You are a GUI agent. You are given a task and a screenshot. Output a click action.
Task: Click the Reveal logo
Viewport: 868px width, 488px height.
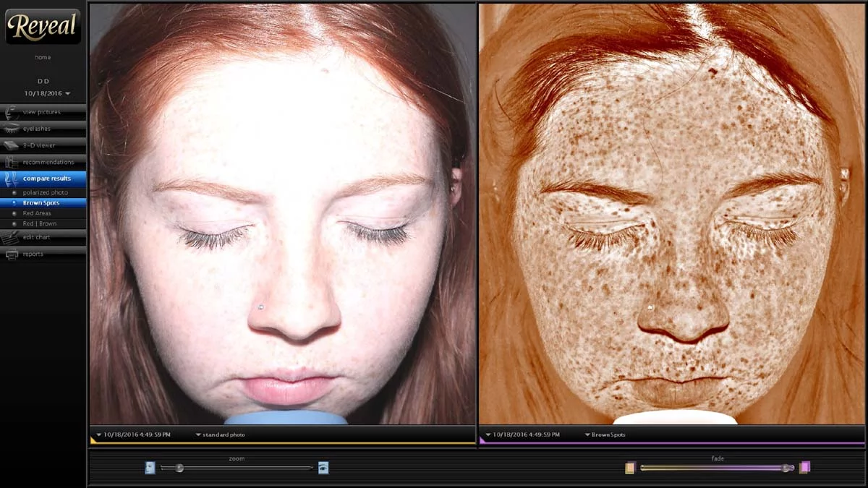point(43,26)
